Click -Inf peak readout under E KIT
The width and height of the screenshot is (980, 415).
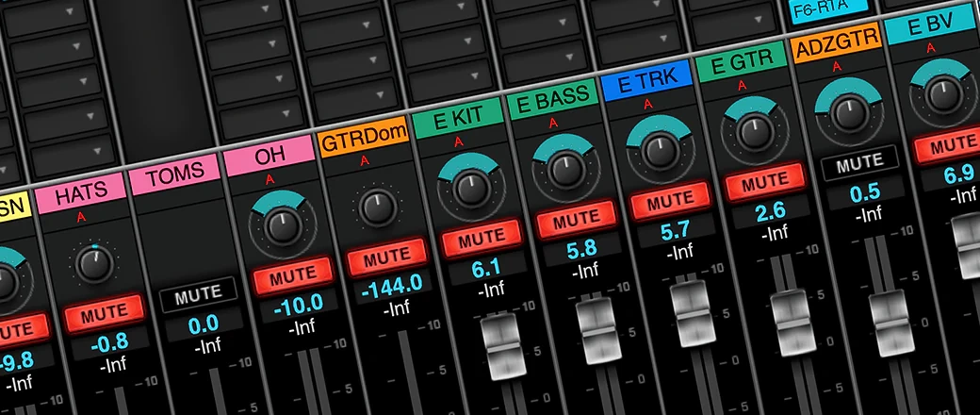[x=490, y=290]
